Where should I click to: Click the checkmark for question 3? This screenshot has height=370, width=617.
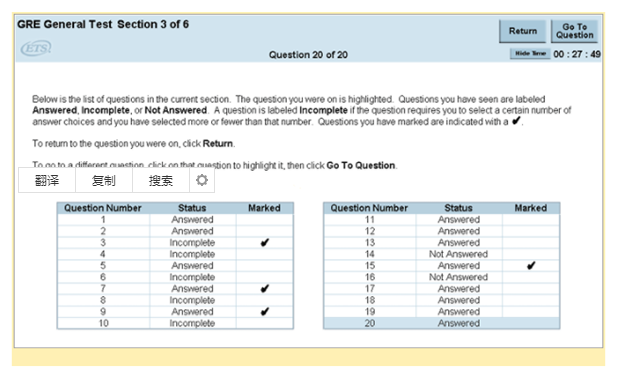[265, 242]
